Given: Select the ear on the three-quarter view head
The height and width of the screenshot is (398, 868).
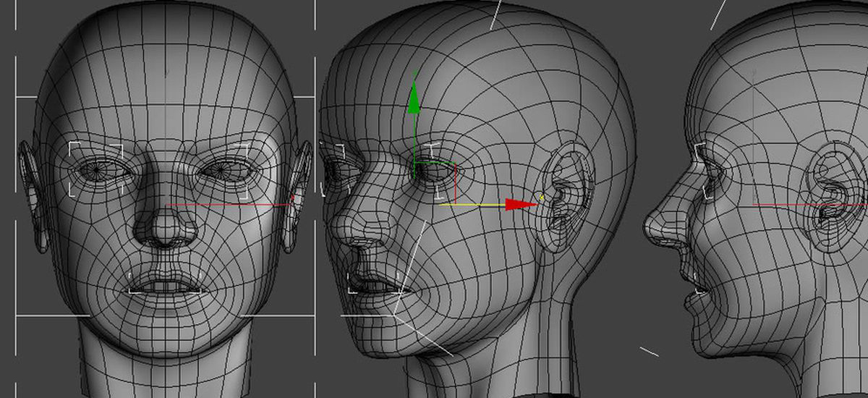Looking at the screenshot, I should point(567,196).
